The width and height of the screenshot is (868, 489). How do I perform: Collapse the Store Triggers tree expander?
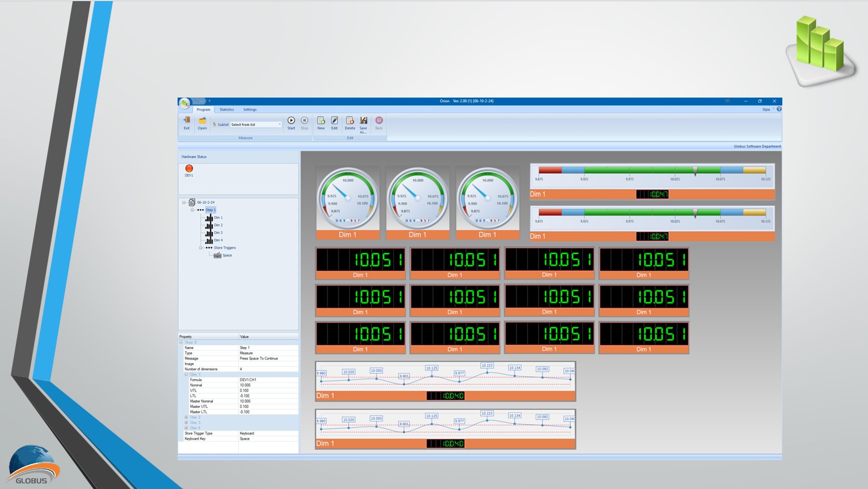pos(201,248)
